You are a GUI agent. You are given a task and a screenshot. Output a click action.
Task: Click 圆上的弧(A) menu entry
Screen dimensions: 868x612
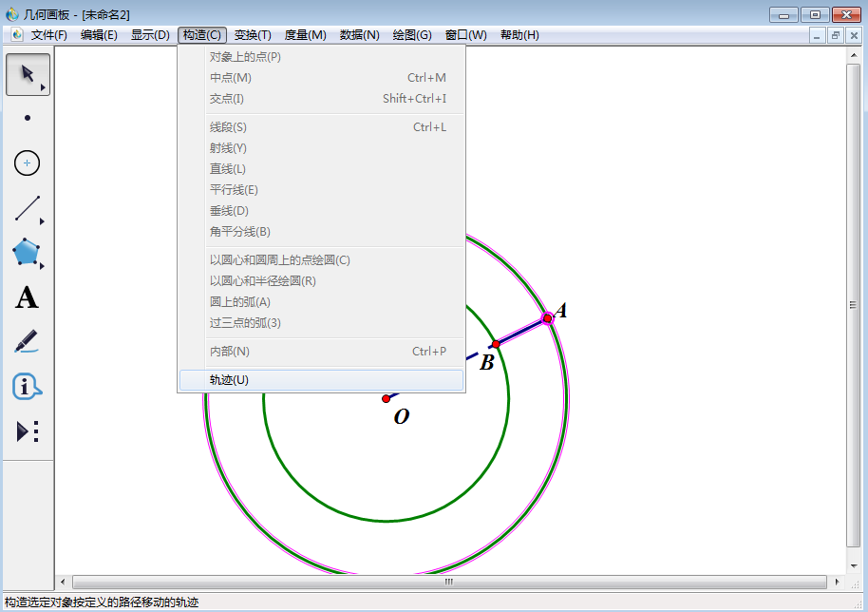321,302
